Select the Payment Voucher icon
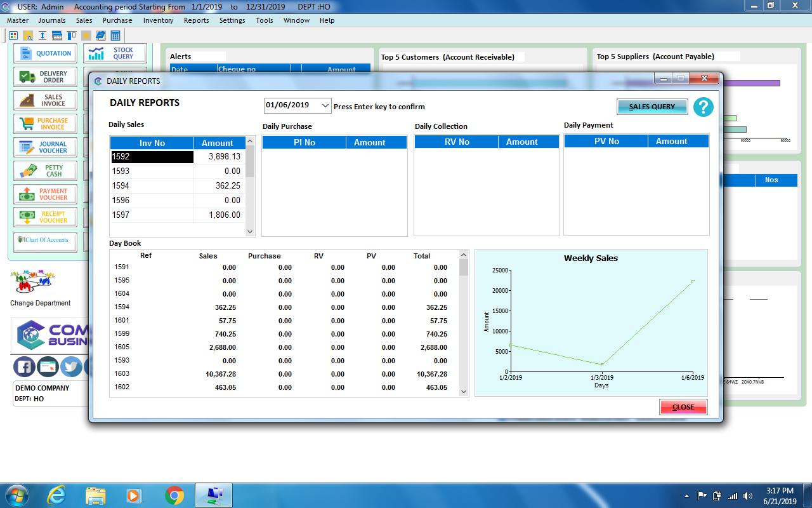Screen dimensions: 812x508 click(x=44, y=194)
